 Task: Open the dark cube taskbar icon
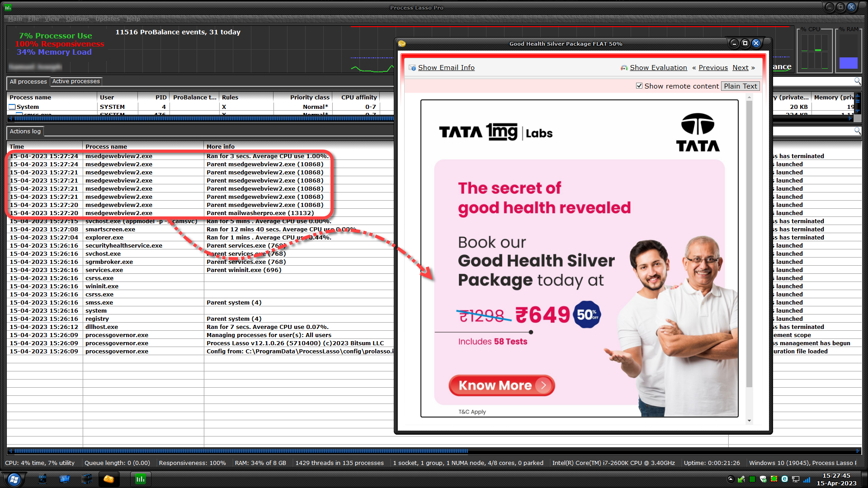tap(86, 479)
